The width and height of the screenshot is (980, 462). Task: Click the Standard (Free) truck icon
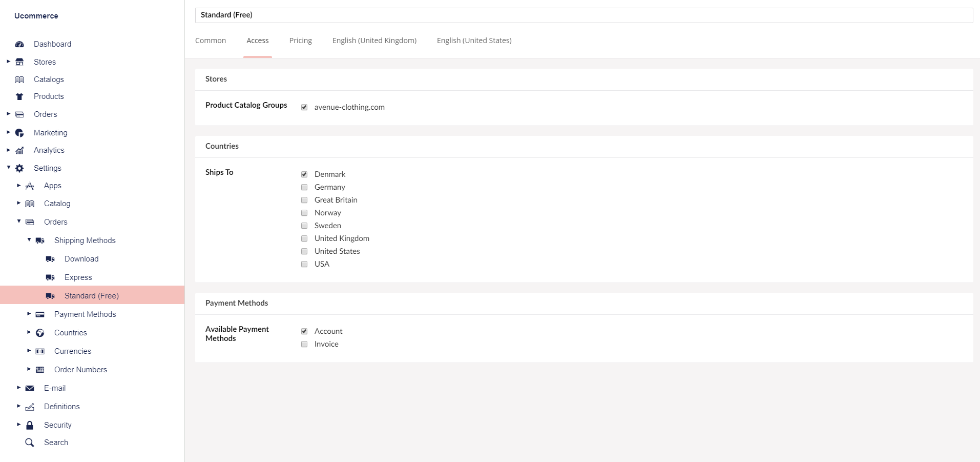tap(50, 296)
